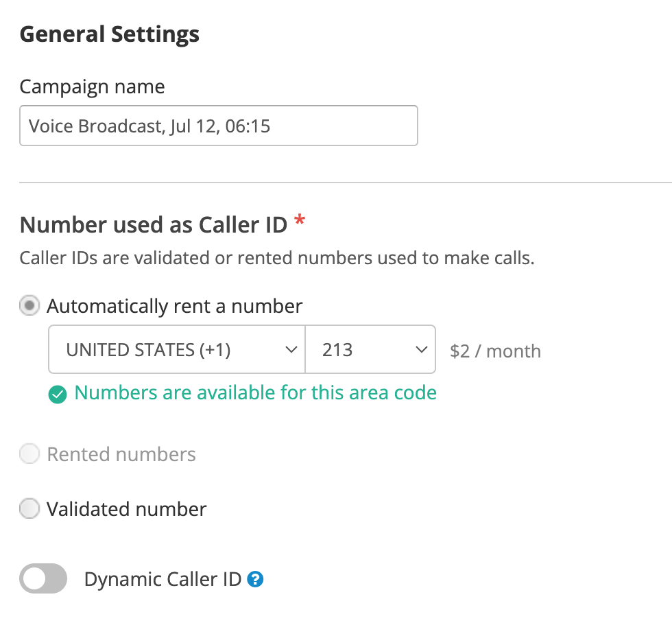Click the Automatically rent a number label

tap(174, 306)
